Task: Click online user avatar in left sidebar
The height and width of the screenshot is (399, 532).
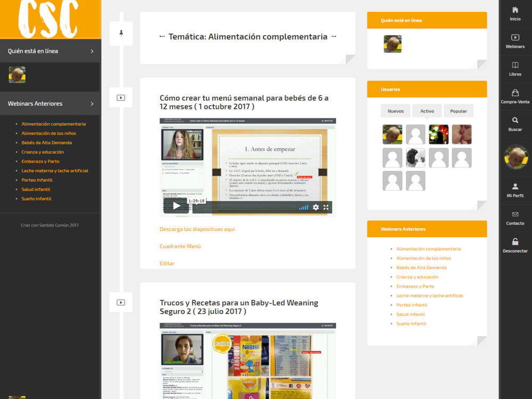Action: click(x=17, y=74)
